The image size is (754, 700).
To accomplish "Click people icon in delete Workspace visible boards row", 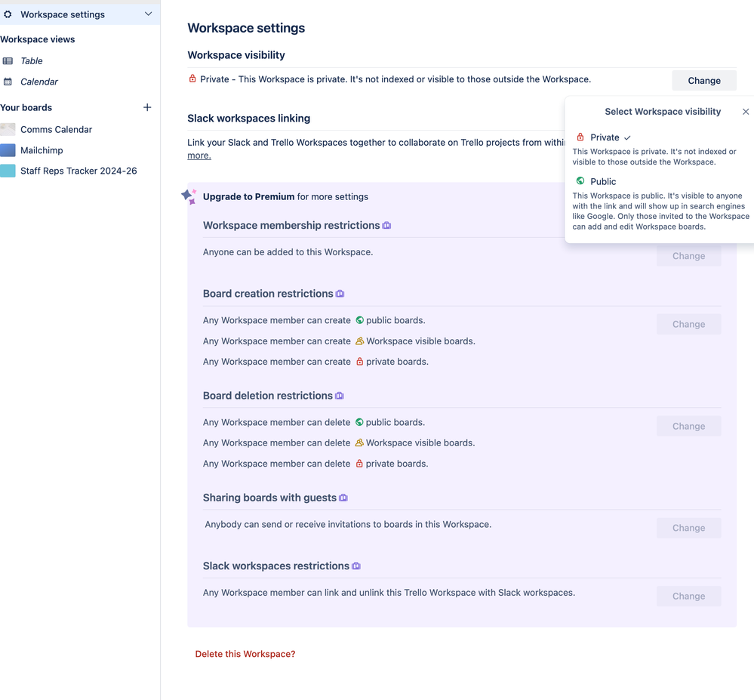I will [359, 443].
